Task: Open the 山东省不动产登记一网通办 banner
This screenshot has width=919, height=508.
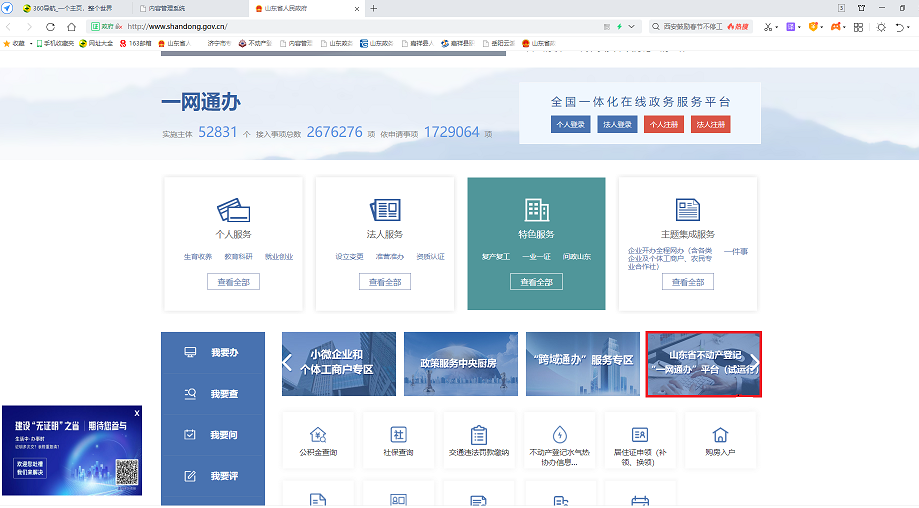Action: click(x=703, y=364)
